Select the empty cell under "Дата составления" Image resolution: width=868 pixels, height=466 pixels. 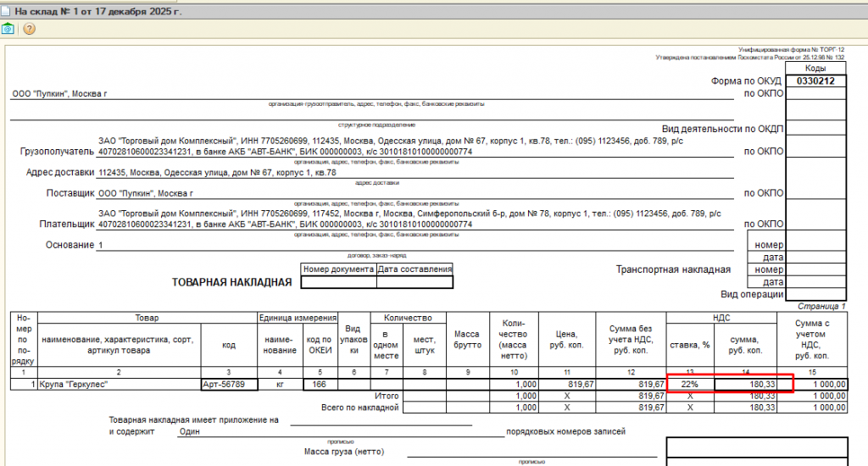pyautogui.click(x=415, y=281)
